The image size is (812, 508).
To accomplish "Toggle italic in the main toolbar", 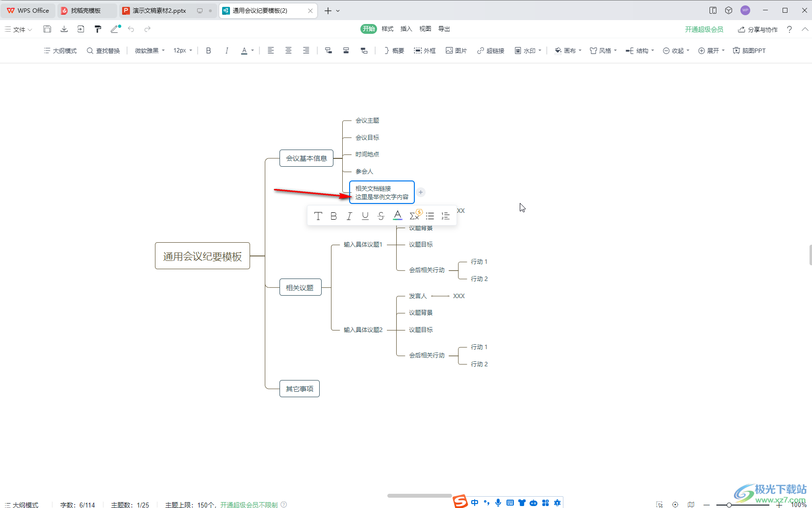I will click(227, 51).
